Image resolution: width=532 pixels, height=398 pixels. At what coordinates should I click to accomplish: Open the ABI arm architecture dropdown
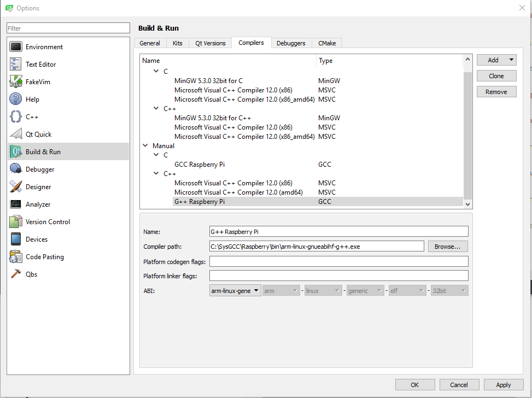click(281, 291)
